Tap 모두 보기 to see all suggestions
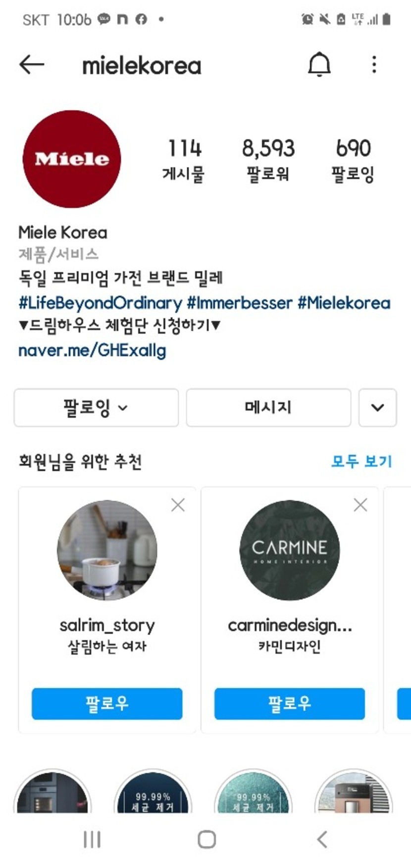 (361, 462)
